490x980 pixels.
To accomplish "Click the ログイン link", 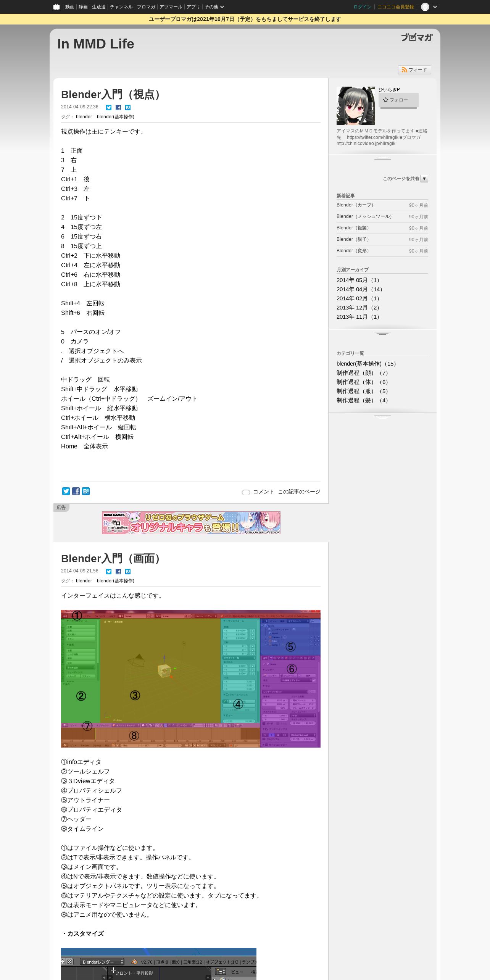I will coord(363,7).
